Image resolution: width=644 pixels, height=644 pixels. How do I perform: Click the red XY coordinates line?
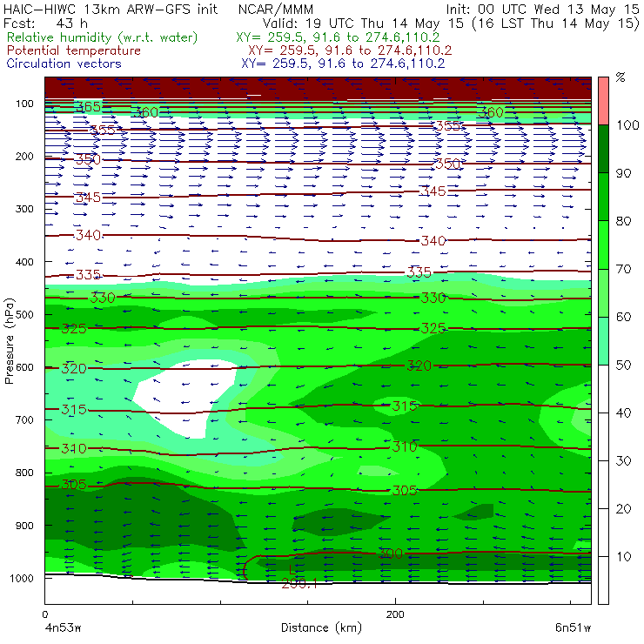pos(350,50)
